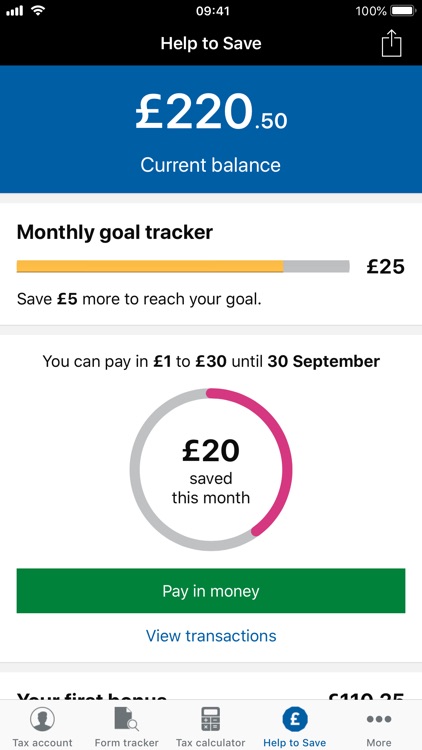Screen dimensions: 422x750
Task: Tap the cellular signal bars icon
Action: pos(14,11)
